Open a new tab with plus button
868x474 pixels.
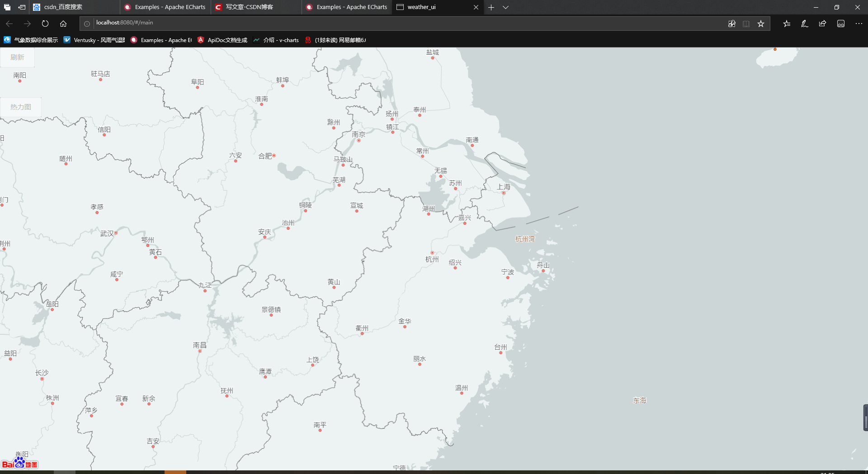coord(491,7)
